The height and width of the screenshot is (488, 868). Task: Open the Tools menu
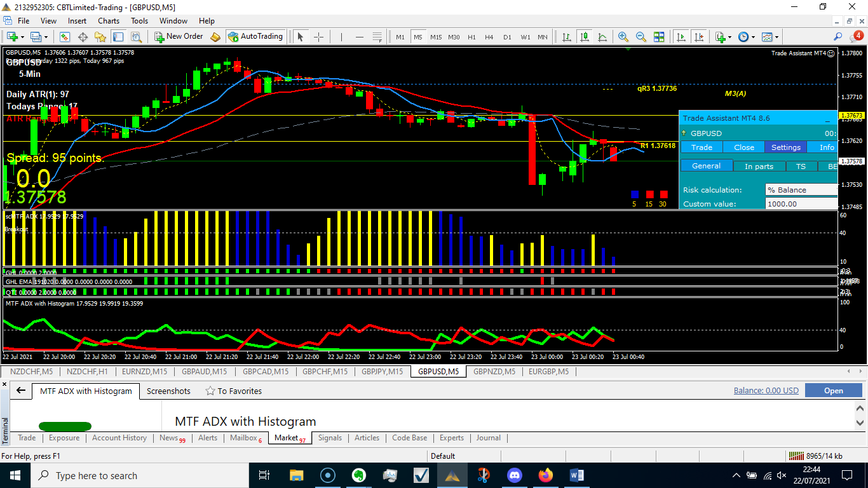click(x=139, y=21)
